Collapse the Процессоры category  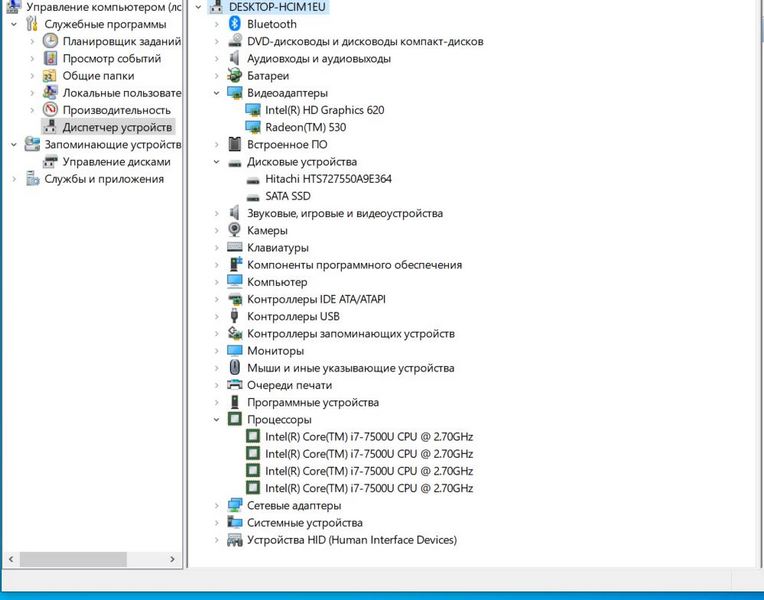(217, 420)
